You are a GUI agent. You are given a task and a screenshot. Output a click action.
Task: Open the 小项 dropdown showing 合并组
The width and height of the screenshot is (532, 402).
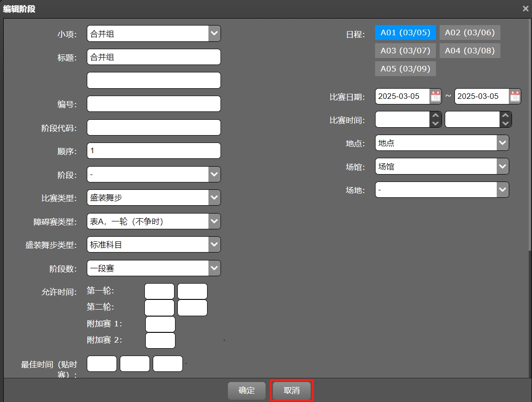(x=214, y=33)
